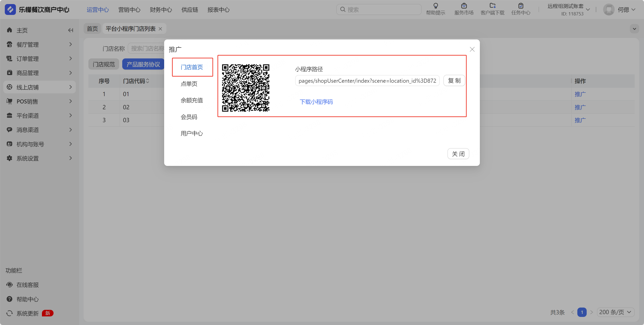Expand POS销售 submenu chevron

[71, 101]
